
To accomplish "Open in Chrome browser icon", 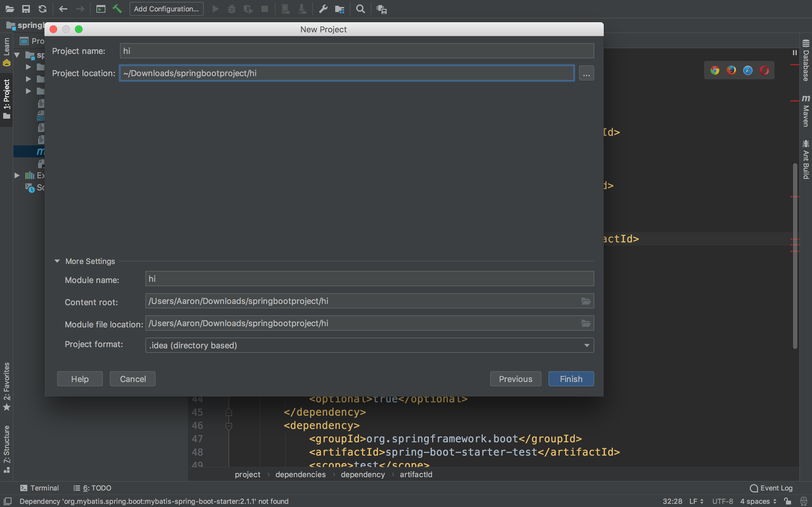I will [715, 70].
